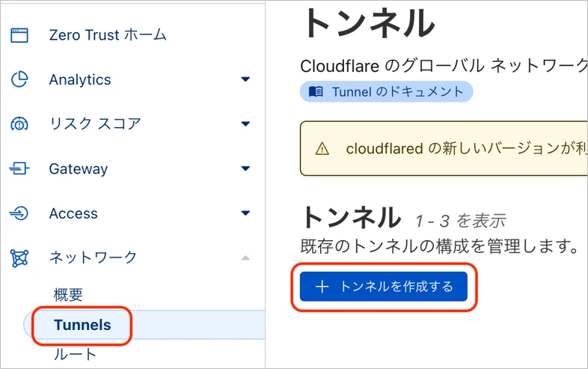Viewport: 588px width, 369px height.
Task: Open the Tunnel のドキュメント link
Action: coord(396,91)
